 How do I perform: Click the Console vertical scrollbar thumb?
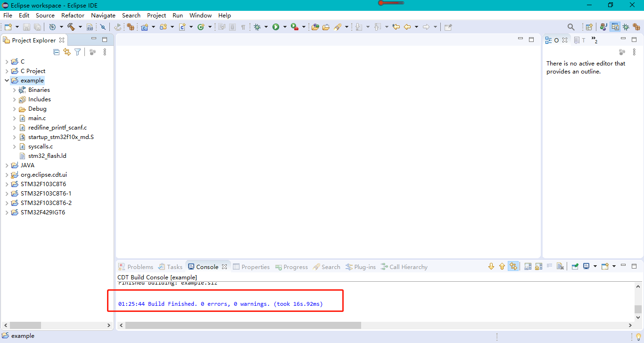click(x=638, y=309)
